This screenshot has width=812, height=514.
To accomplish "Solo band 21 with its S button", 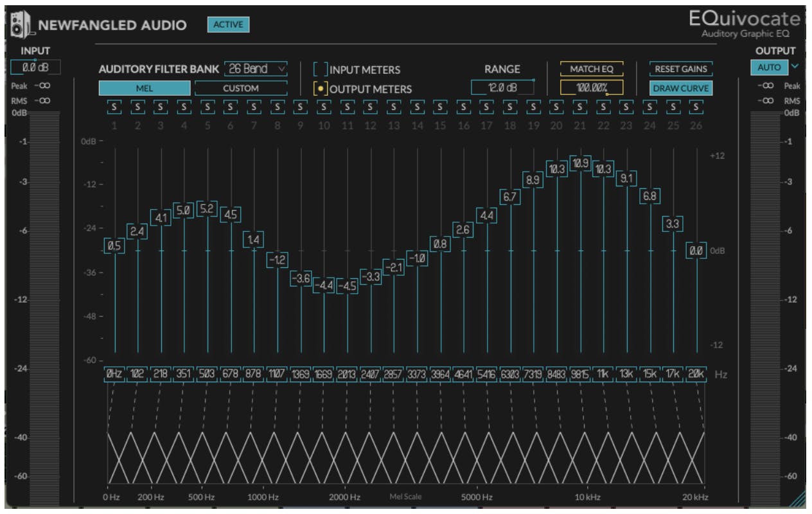I will pyautogui.click(x=580, y=107).
